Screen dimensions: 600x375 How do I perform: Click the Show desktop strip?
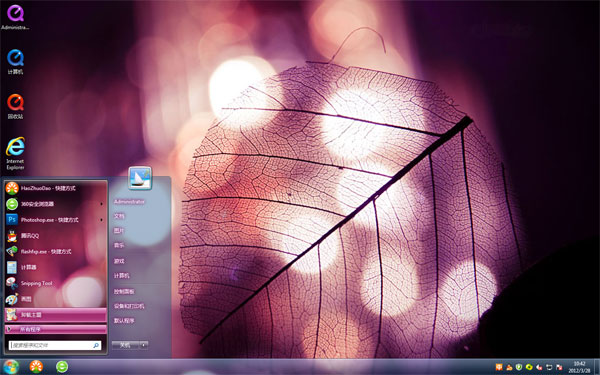[x=597, y=367]
